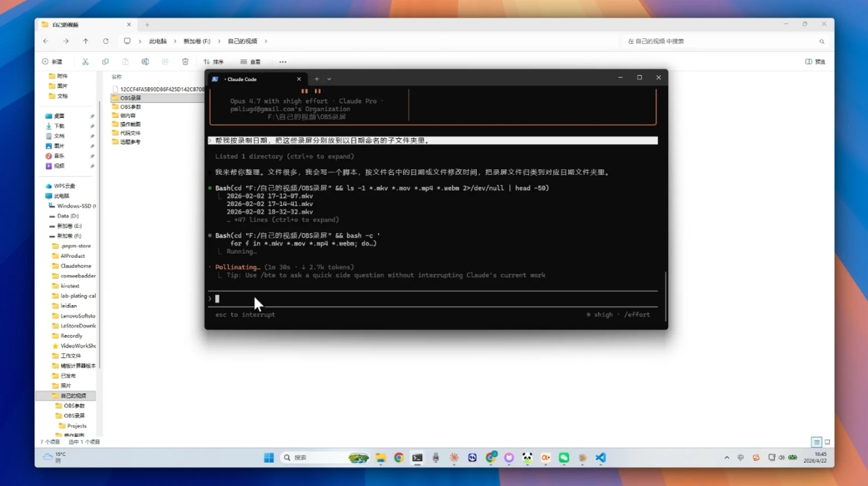Go up one folder level arrow
868x486 pixels.
pos(86,41)
